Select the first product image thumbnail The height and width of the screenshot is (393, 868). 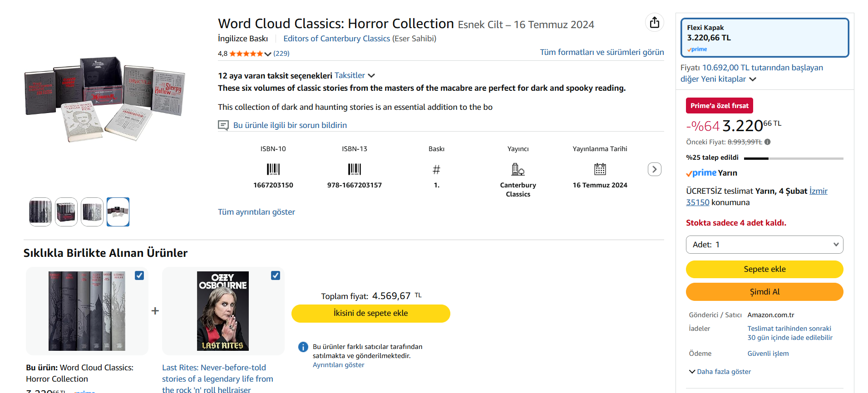tap(40, 212)
